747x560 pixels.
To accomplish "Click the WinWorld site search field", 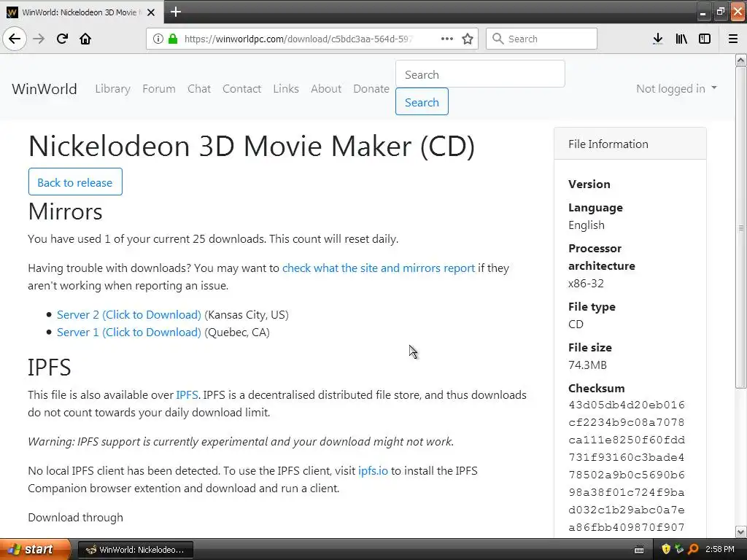I will [x=480, y=74].
